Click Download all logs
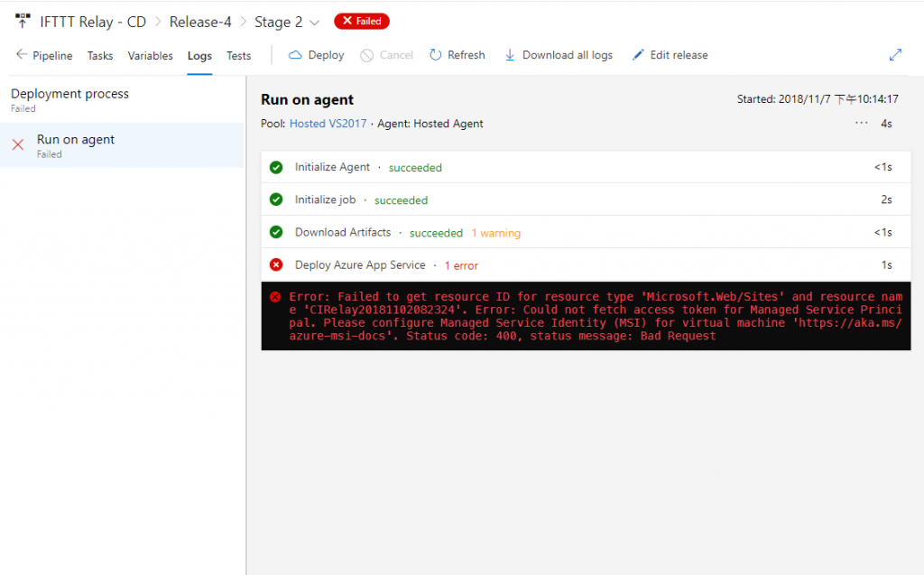This screenshot has width=924, height=575. (568, 55)
